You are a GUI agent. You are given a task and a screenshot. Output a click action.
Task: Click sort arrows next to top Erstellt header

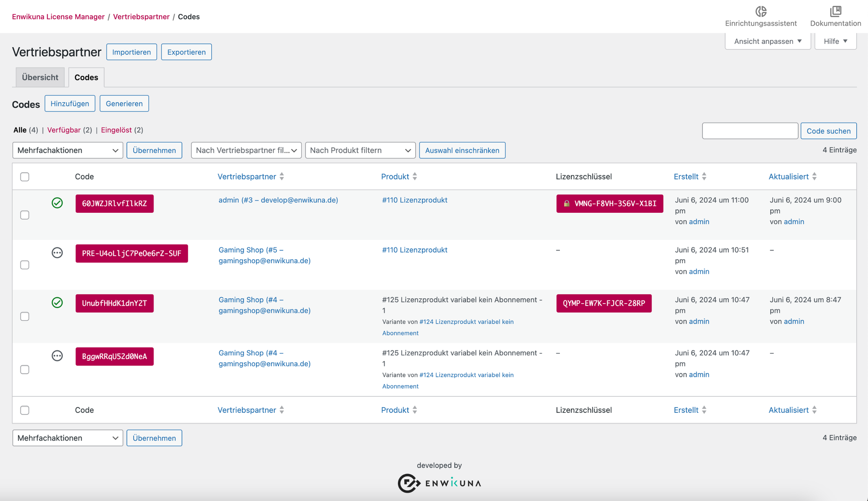(704, 176)
